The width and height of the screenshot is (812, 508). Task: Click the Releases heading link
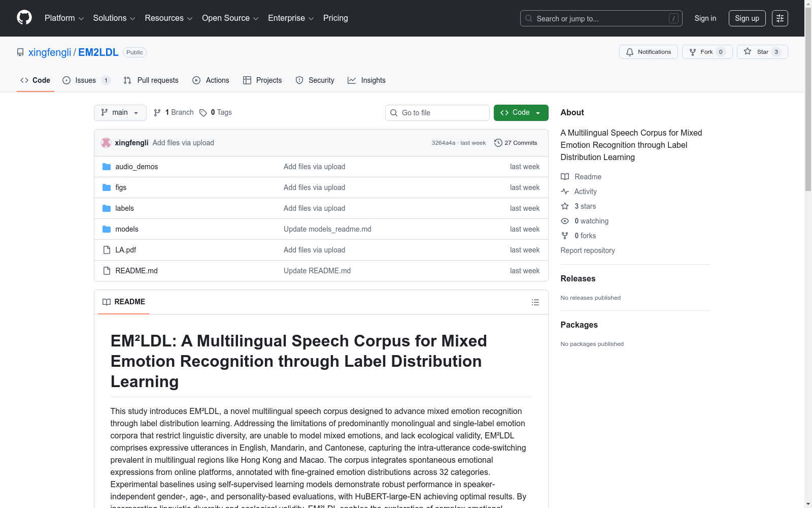(578, 278)
